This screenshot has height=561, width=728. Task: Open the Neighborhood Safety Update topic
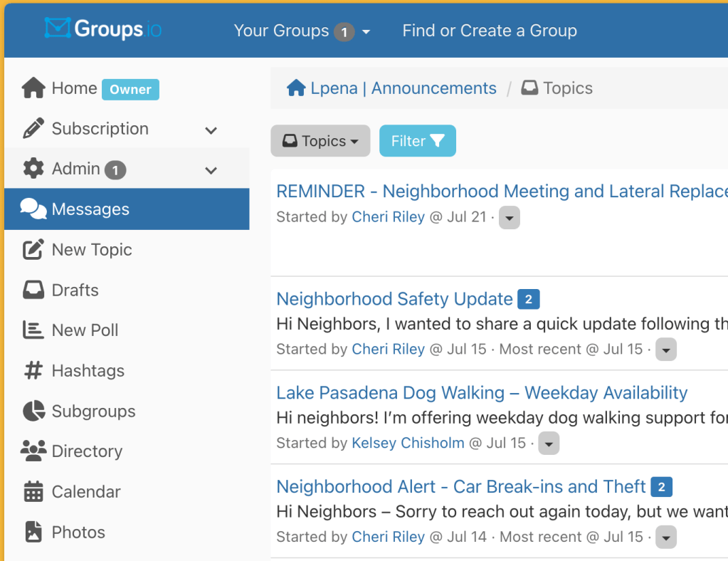(x=394, y=299)
